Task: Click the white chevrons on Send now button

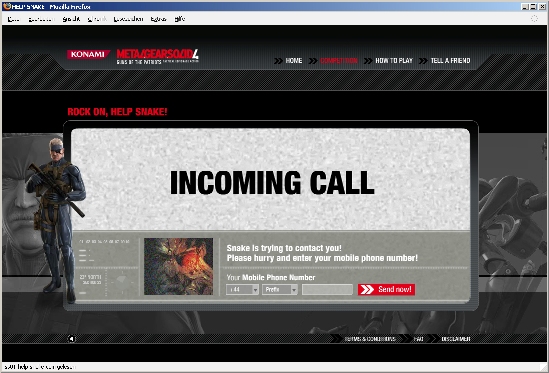Action: click(367, 290)
